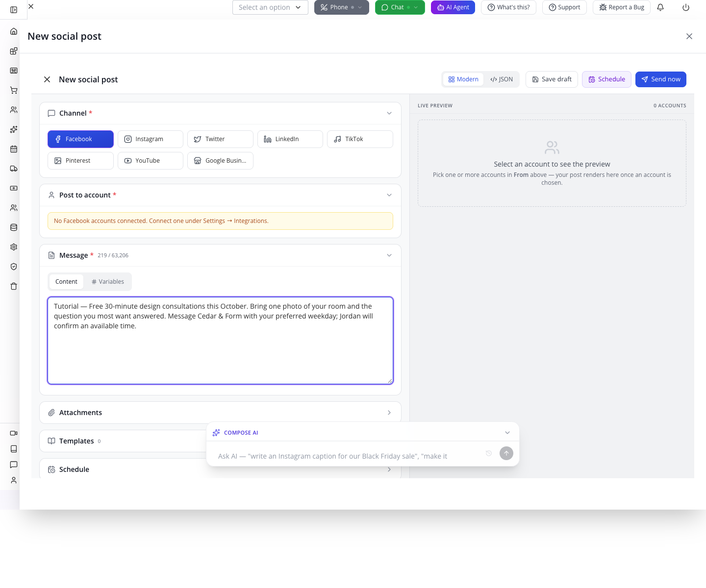Image resolution: width=706 pixels, height=588 pixels.
Task: Switch to Modern editor mode
Action: coord(463,79)
